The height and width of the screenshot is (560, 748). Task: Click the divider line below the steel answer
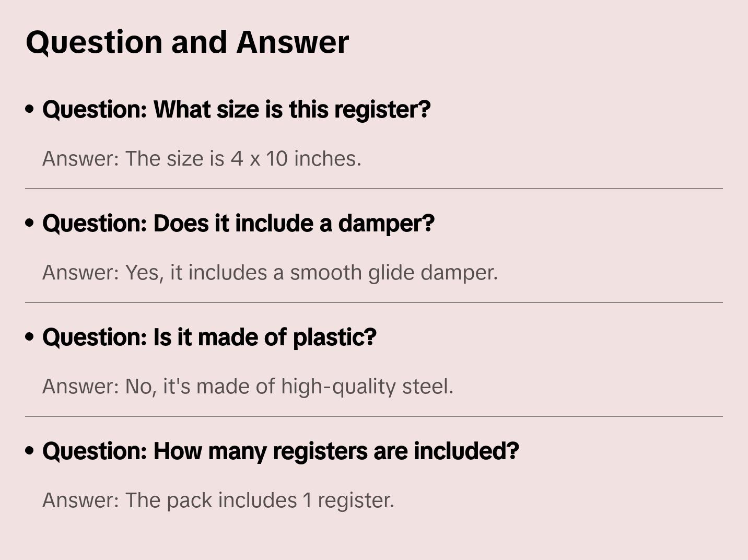(x=374, y=416)
